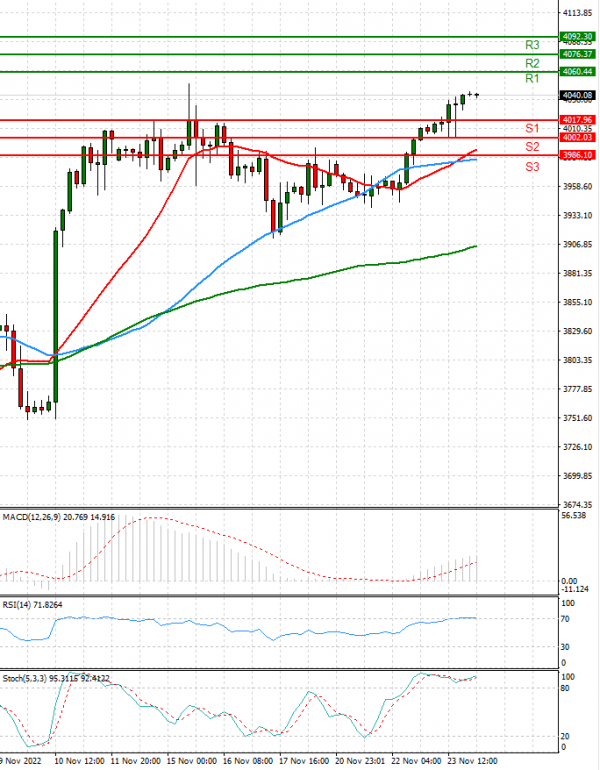
Task: Click the 10 Nov 12:00 time label
Action: click(x=80, y=761)
